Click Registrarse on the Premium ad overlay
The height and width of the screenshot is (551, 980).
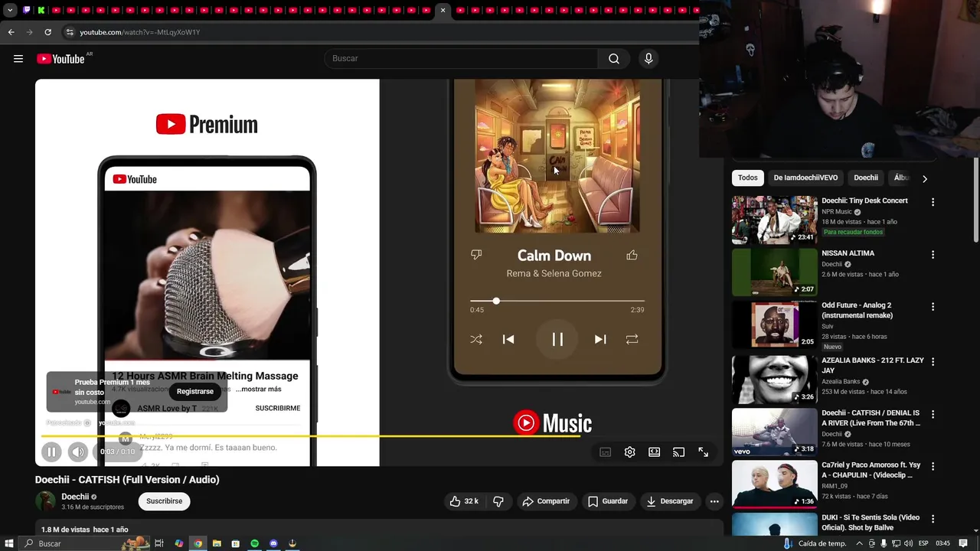pos(195,391)
